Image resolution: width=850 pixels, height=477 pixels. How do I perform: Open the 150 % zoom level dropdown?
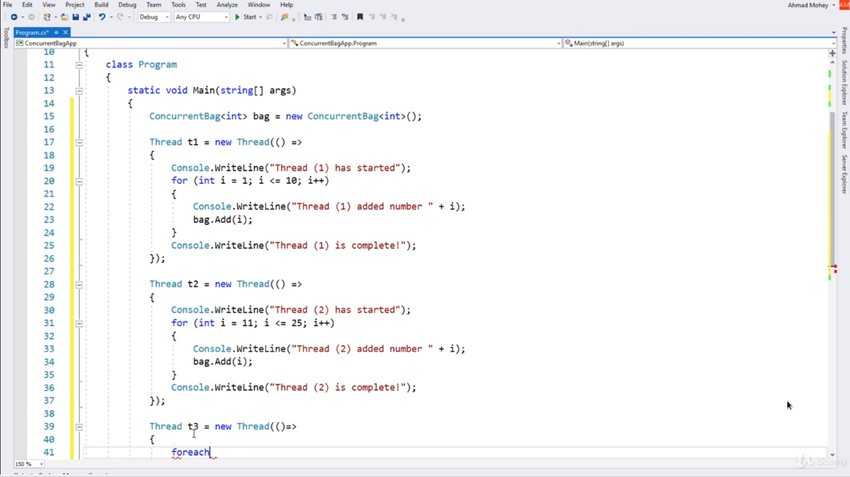29,464
